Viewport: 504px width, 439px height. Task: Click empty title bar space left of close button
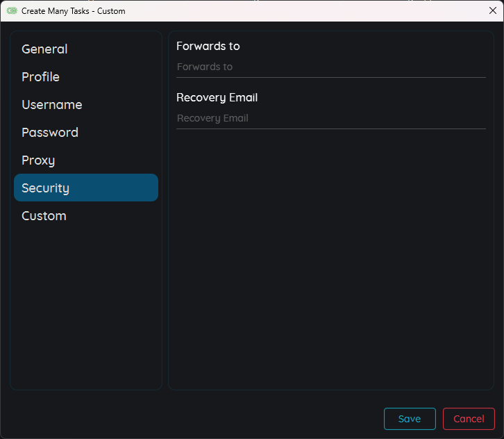click(312, 11)
